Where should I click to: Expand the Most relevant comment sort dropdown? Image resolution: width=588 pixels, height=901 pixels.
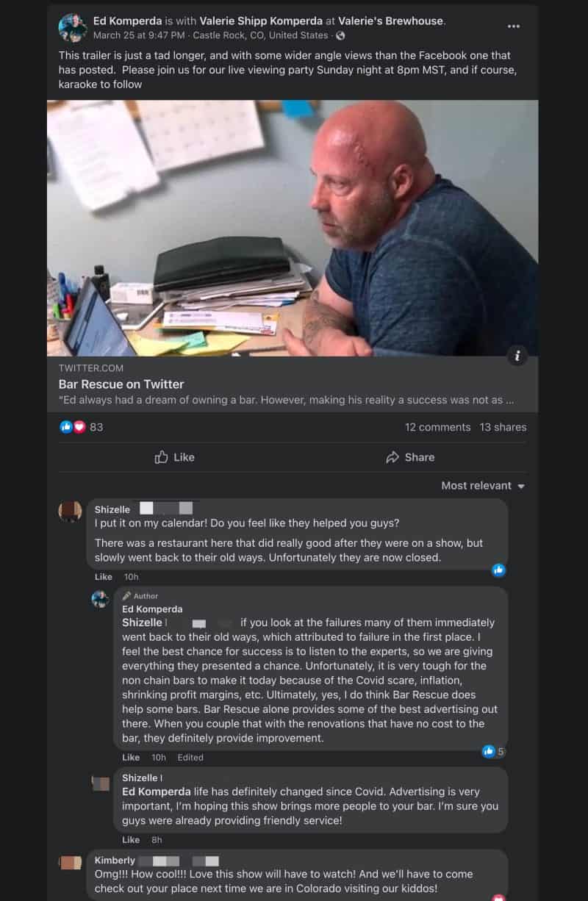pos(483,486)
